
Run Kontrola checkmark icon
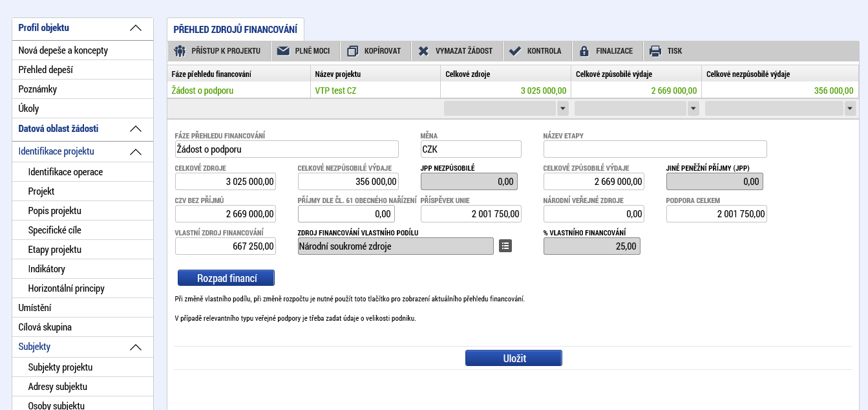click(515, 51)
